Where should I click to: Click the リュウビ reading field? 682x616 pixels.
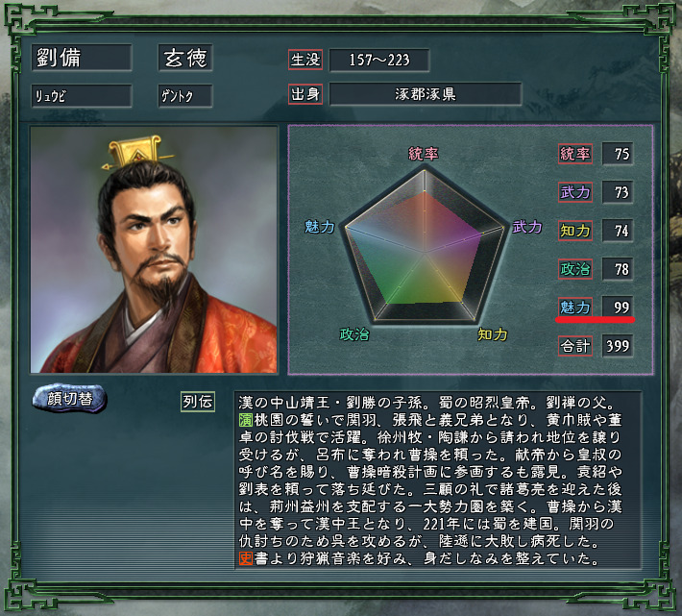(x=82, y=96)
